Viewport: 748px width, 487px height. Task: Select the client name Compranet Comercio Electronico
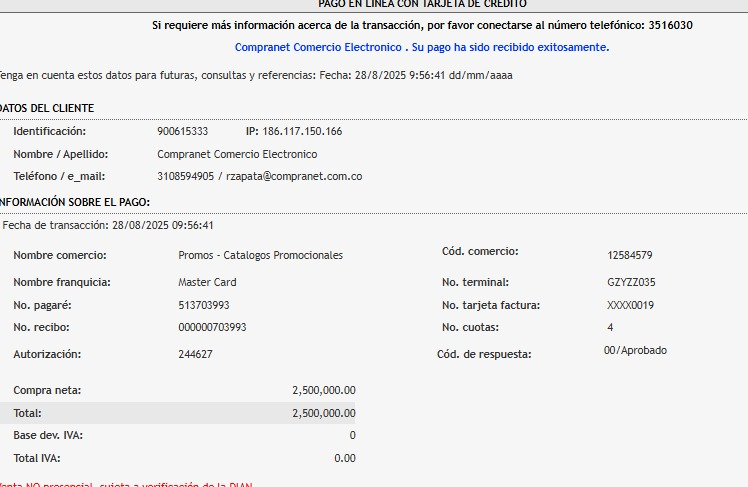(237, 154)
